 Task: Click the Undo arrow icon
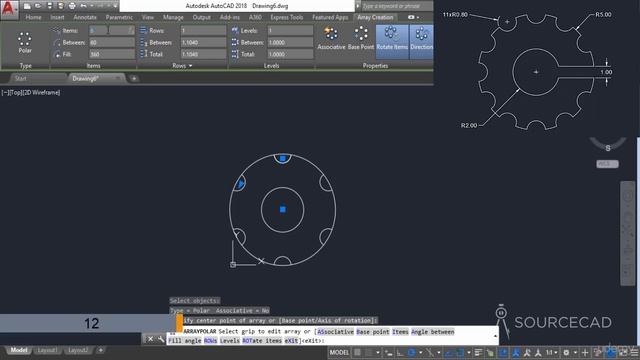(83, 6)
